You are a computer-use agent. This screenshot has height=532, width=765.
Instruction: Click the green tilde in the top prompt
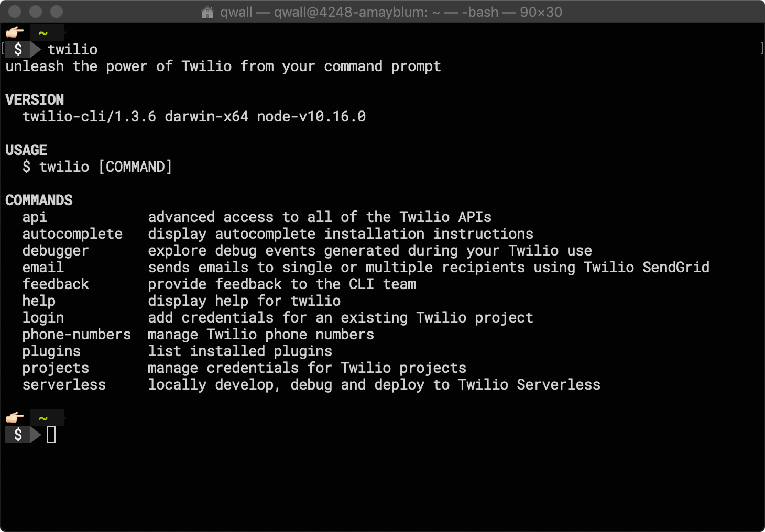(x=43, y=33)
